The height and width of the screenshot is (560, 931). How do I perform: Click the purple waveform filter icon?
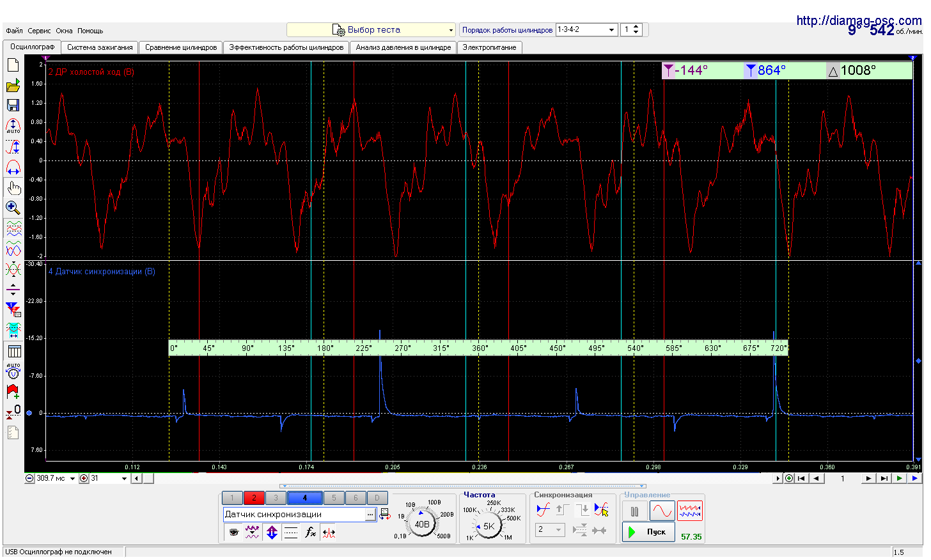tap(253, 532)
